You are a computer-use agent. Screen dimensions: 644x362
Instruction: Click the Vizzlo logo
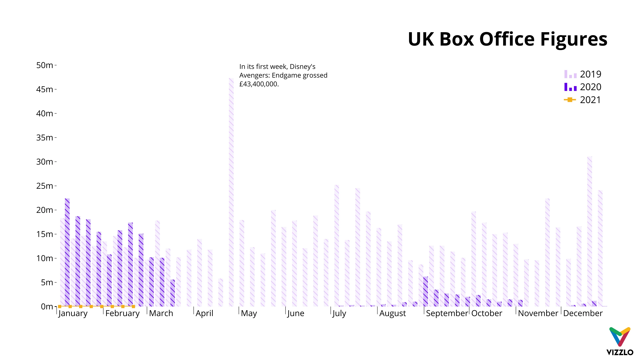(620, 341)
